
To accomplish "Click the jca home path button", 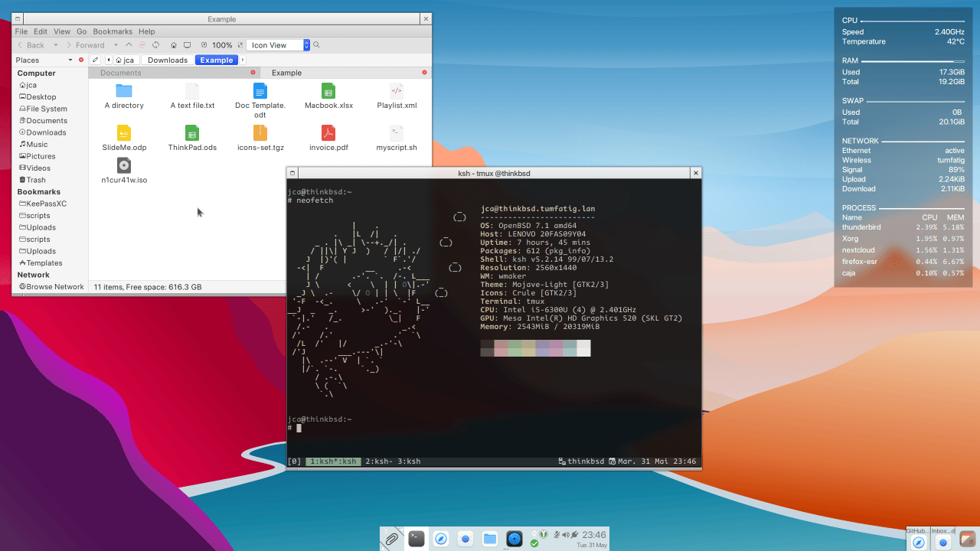I will pyautogui.click(x=125, y=60).
